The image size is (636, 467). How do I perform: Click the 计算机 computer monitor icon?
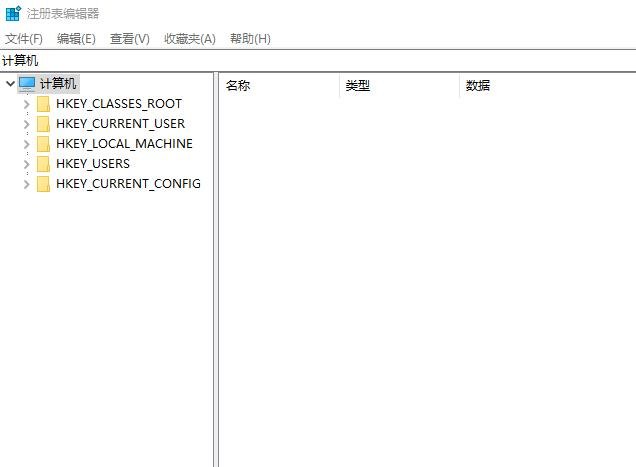(x=27, y=84)
